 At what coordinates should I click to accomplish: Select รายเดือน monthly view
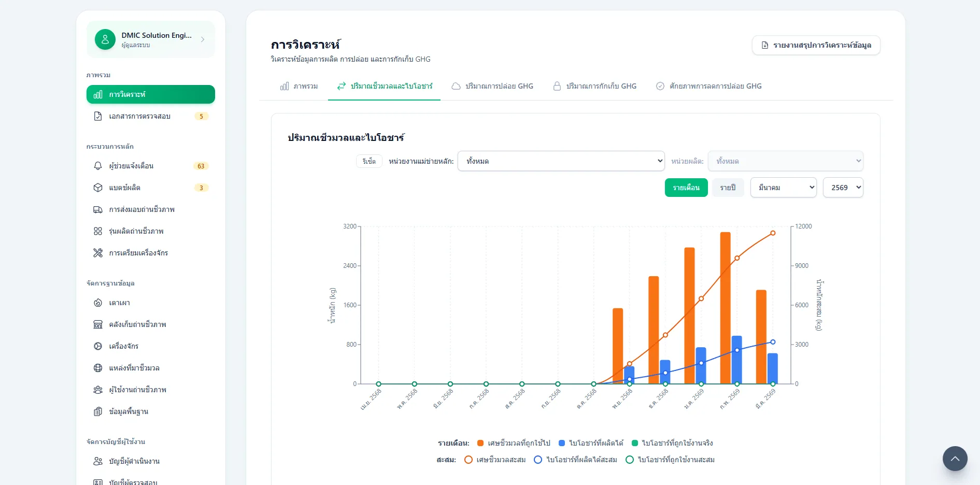686,188
